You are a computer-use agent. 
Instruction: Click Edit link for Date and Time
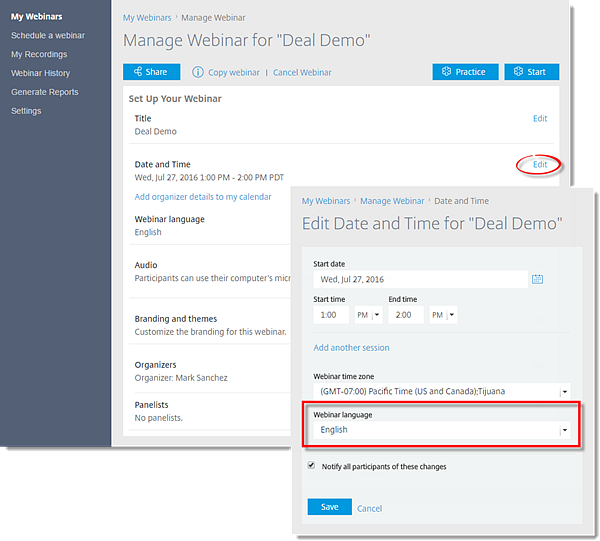(x=540, y=164)
